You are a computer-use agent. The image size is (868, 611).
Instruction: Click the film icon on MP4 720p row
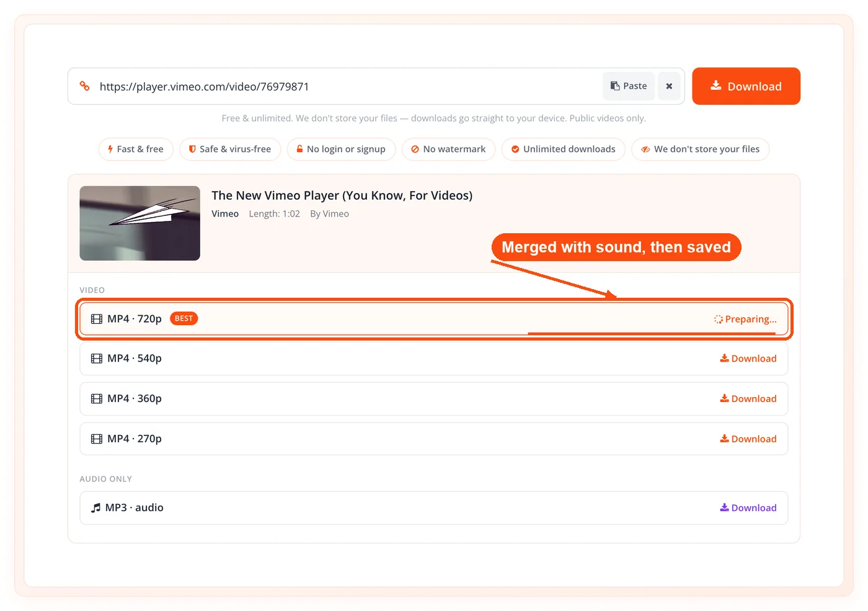pyautogui.click(x=97, y=319)
